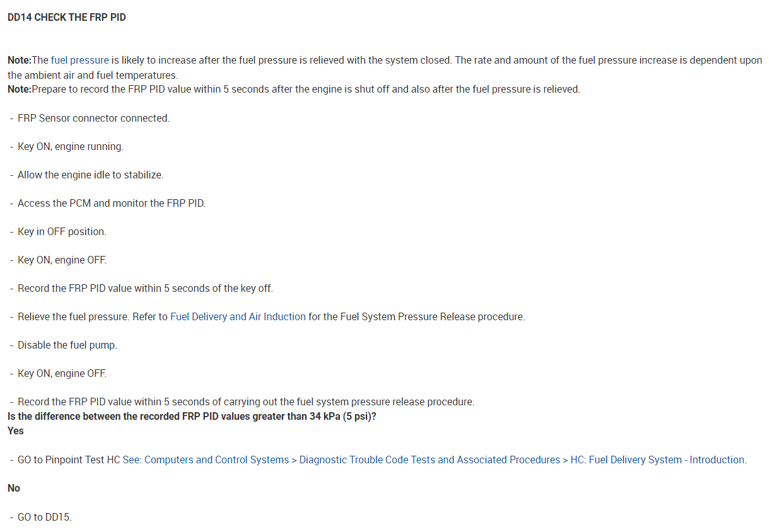Click the 'Disable the fuel pump' step
775x532 pixels.
click(67, 345)
